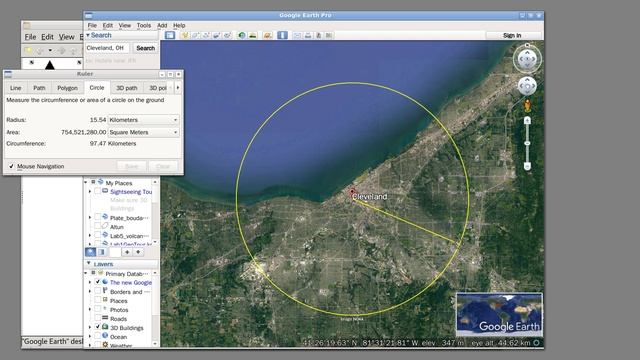Enable the Borders and Labels layer
640x360 pixels.
pyautogui.click(x=98, y=291)
